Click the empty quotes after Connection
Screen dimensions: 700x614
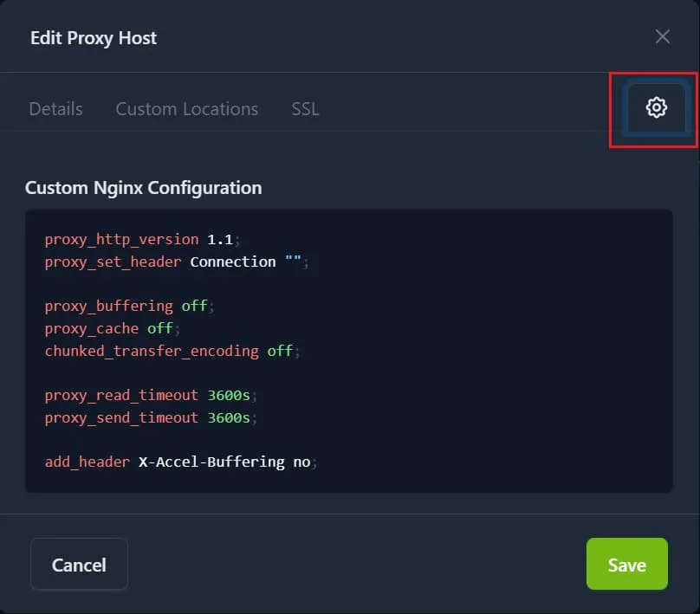point(293,262)
